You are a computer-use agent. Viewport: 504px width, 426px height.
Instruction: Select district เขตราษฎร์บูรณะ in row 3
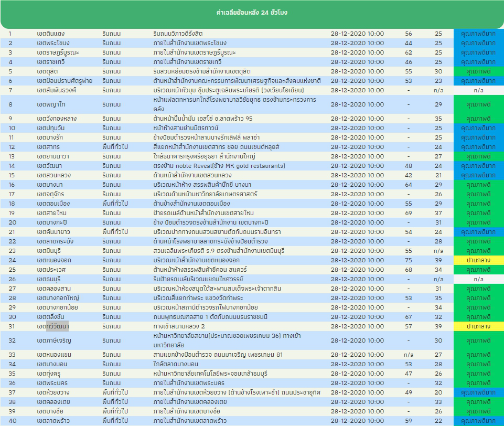[x=58, y=52]
